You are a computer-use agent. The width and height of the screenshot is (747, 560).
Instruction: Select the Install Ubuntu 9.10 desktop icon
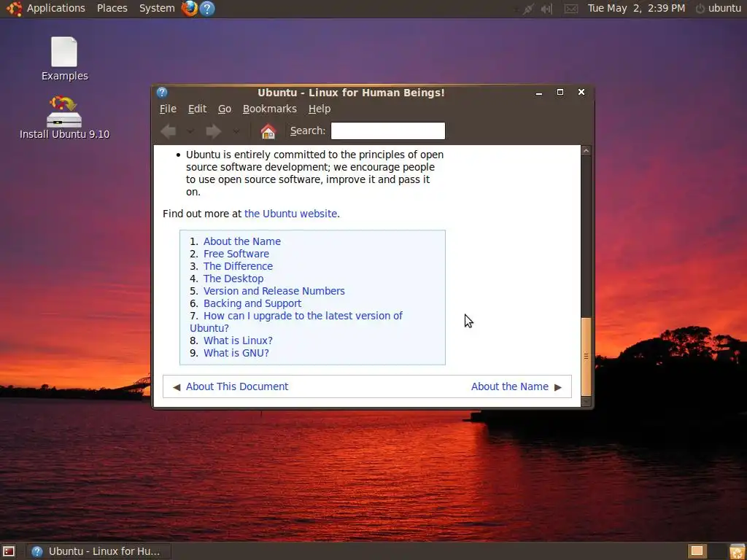(x=64, y=117)
